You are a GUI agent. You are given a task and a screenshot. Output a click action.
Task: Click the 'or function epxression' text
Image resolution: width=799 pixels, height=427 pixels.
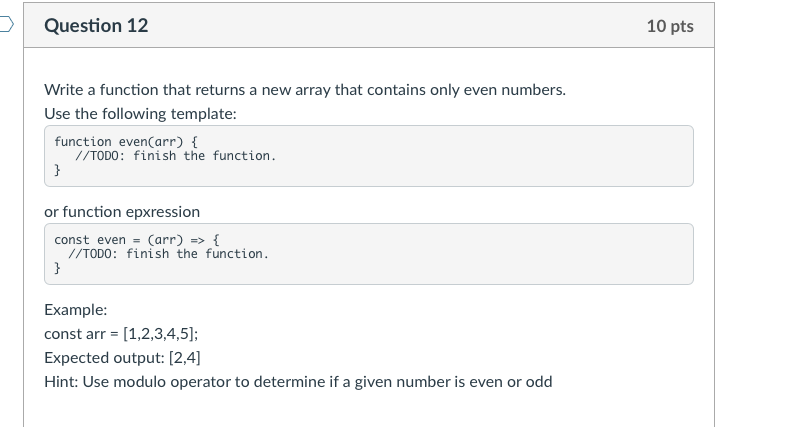pyautogui.click(x=122, y=211)
